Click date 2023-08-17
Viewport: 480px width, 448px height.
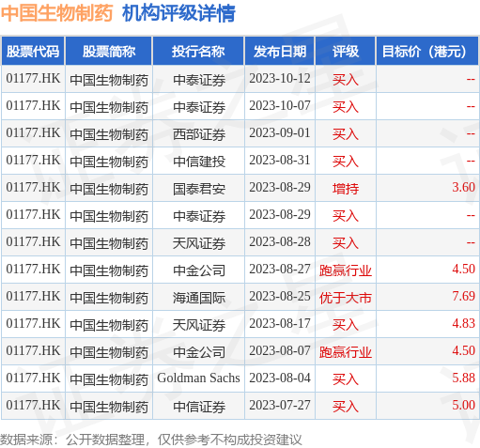point(280,324)
